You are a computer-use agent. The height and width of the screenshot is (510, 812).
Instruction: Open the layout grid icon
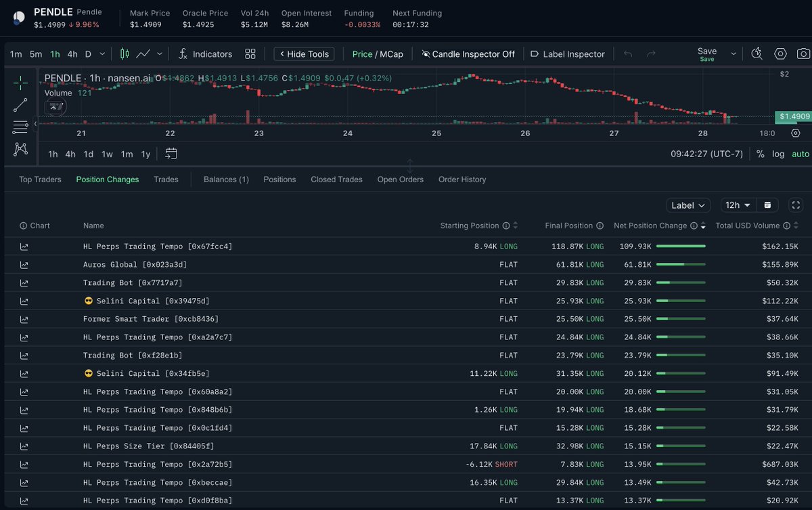click(x=250, y=54)
